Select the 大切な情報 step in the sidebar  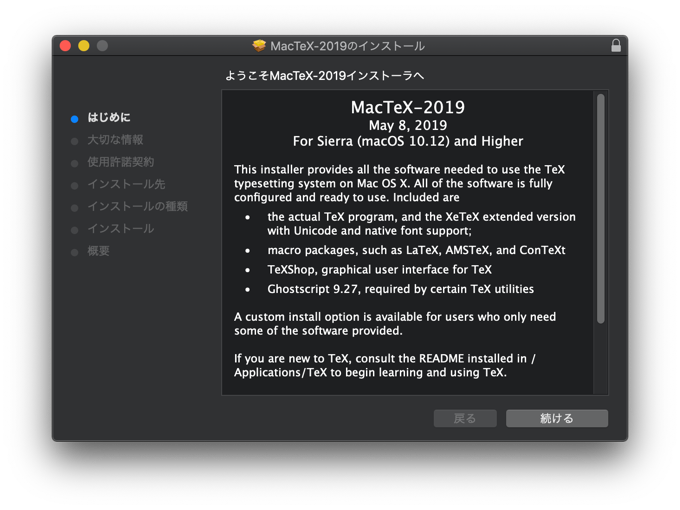(x=115, y=140)
